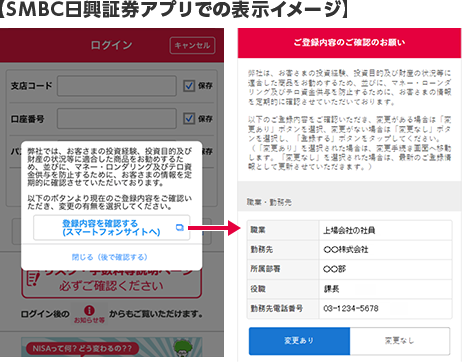Screen dimensions: 462x362
Task: Click the 勤務先 row label
Action: coord(262,249)
